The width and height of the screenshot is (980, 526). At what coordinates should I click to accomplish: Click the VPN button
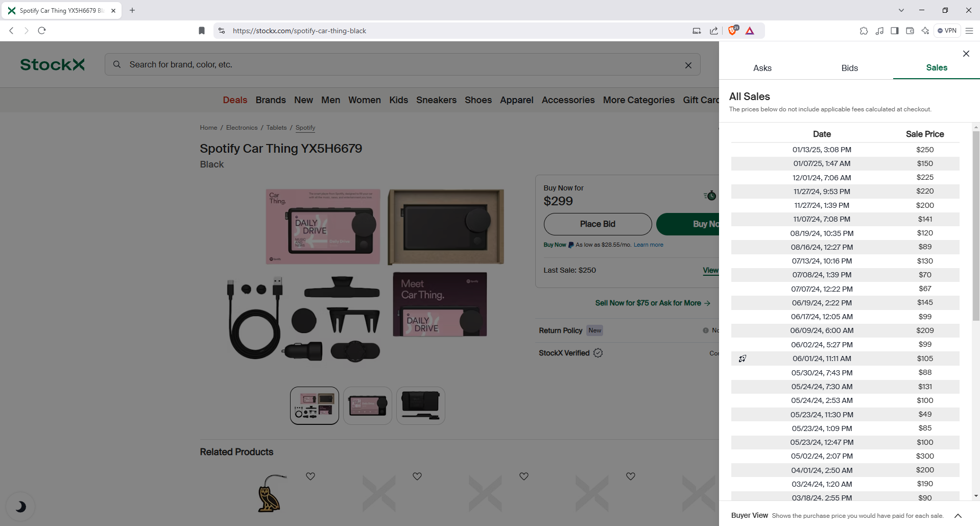click(x=947, y=31)
